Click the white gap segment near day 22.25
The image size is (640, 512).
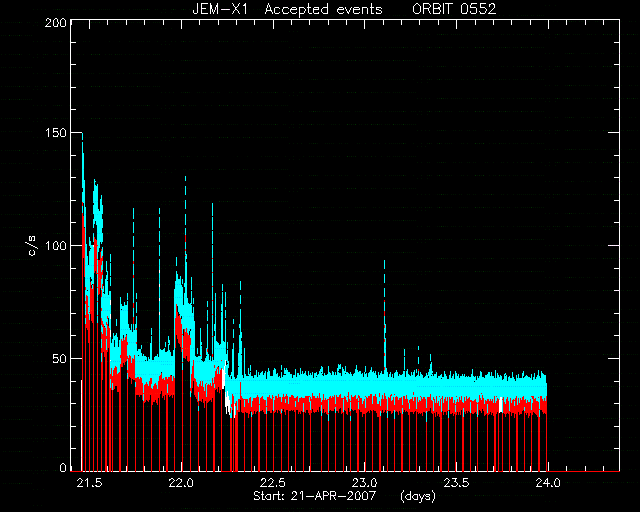(x=227, y=398)
